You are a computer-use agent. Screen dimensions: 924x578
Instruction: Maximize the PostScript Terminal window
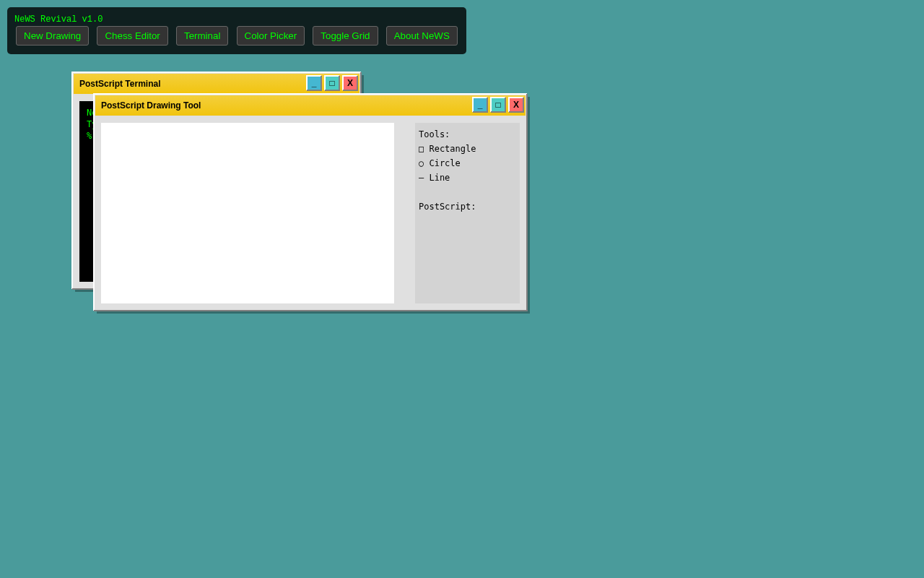click(332, 83)
